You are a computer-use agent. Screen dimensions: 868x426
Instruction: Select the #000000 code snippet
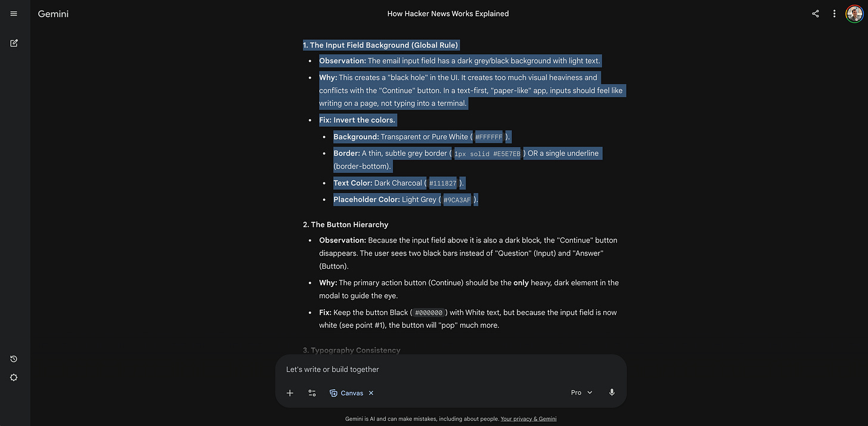click(x=428, y=312)
